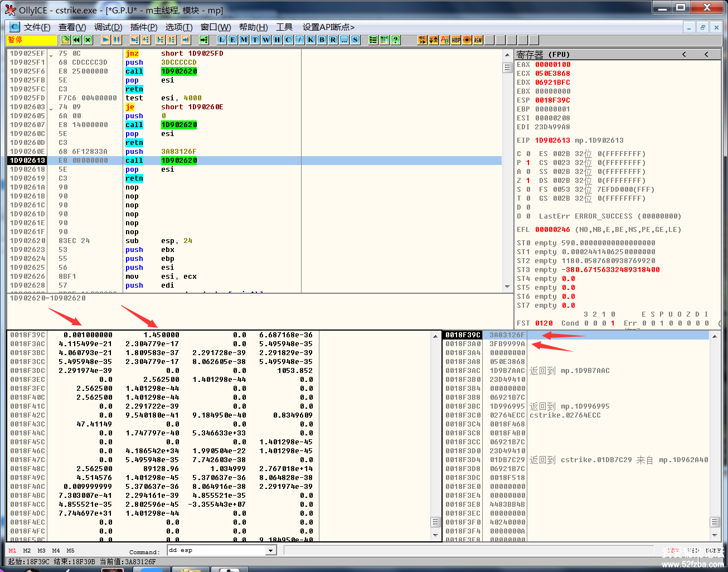The height and width of the screenshot is (572, 728).
Task: Toggle the Z flag value in registers
Action: point(528,181)
